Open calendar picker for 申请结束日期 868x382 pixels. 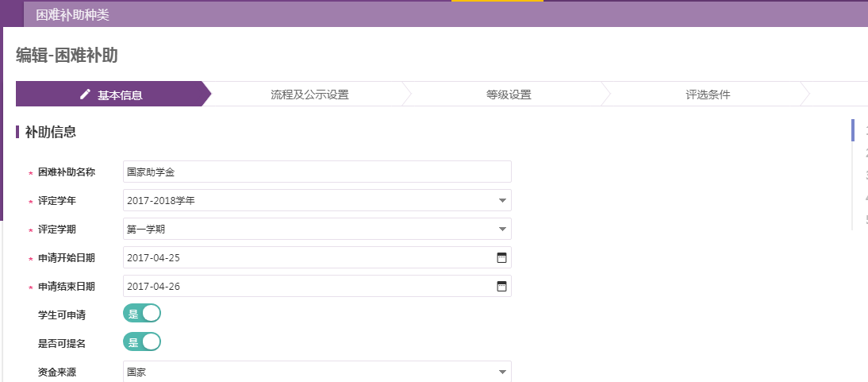click(501, 286)
